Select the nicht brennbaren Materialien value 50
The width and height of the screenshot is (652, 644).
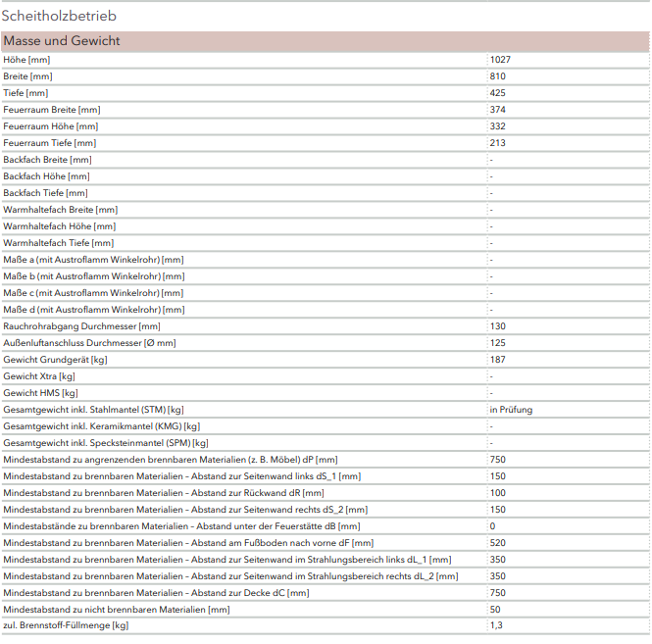pyautogui.click(x=495, y=610)
